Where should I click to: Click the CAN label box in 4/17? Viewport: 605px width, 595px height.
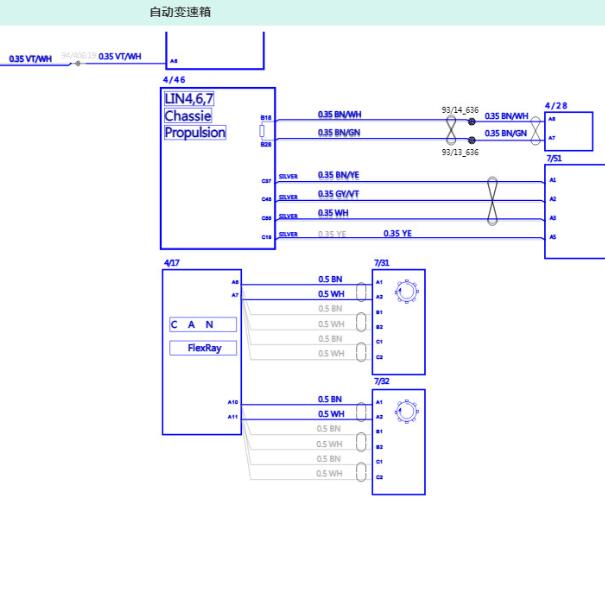(203, 325)
